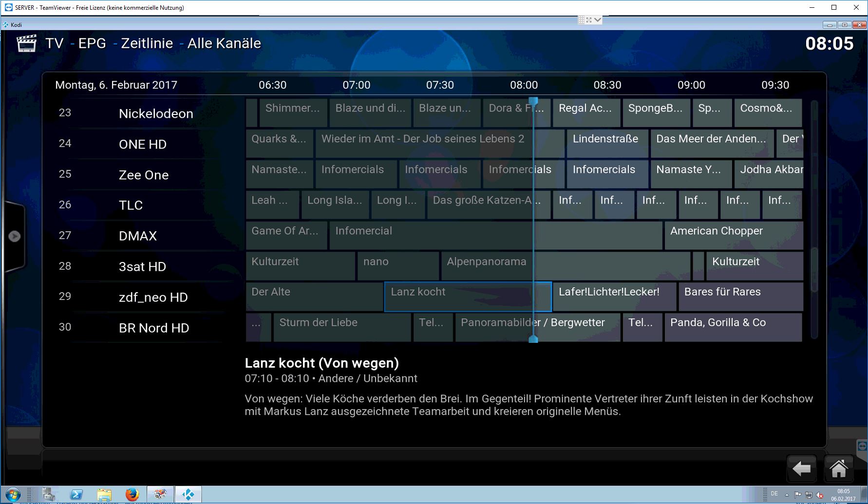Select the highlighted 'Lanz kocht' programme
This screenshot has height=504, width=868.
point(468,297)
